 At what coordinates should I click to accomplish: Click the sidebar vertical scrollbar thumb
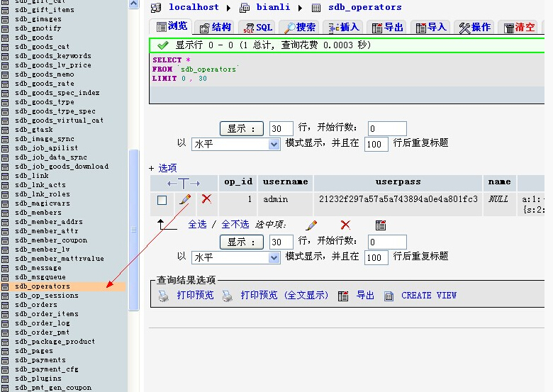[x=133, y=230]
